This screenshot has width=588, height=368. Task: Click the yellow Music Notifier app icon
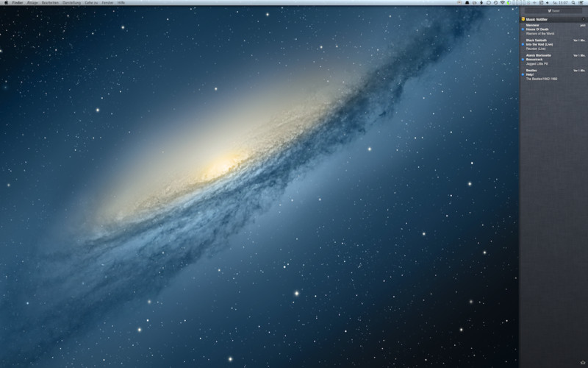point(523,19)
